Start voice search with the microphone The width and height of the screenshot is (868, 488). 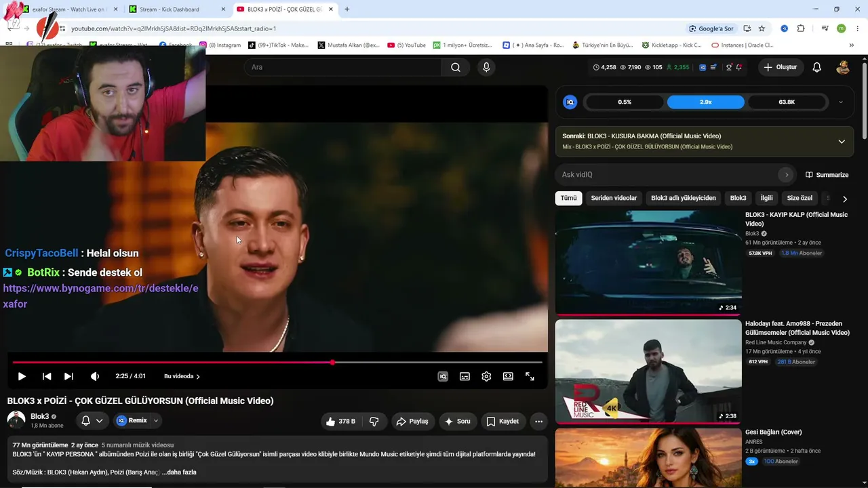[x=486, y=67]
